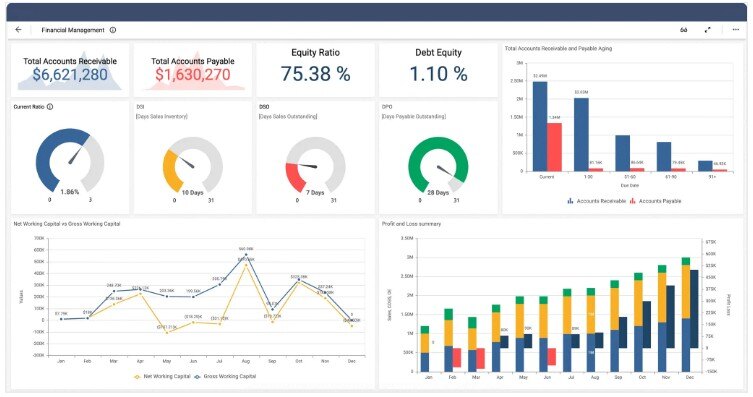Click the info icon beside Current Ratio

point(49,107)
